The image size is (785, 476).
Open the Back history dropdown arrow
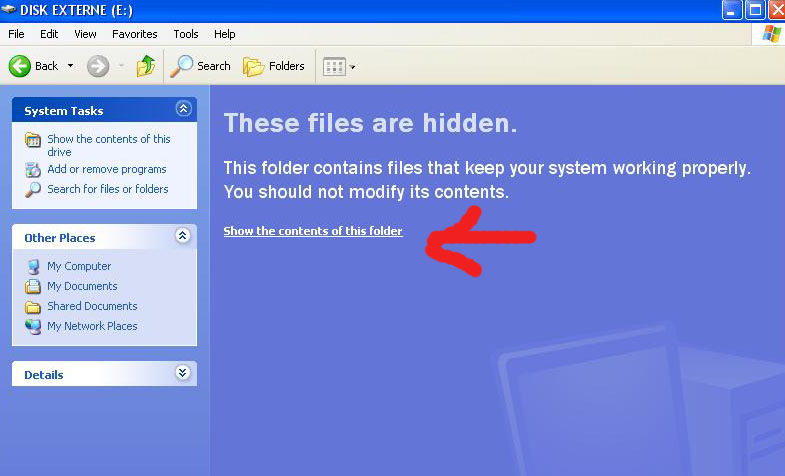tap(70, 67)
